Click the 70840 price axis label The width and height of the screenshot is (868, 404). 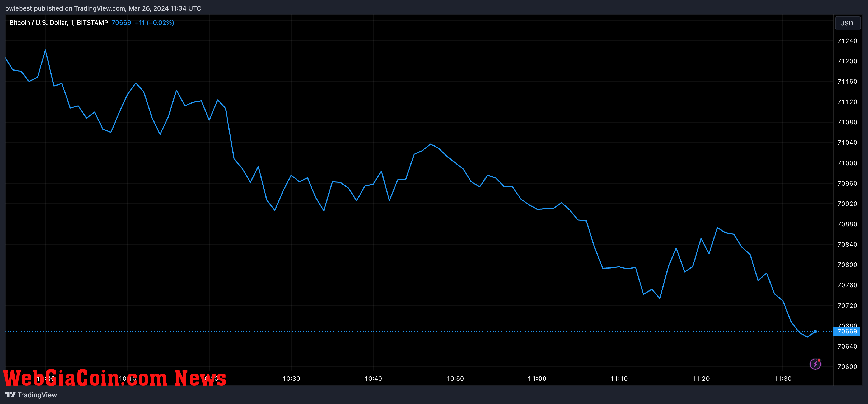point(847,244)
